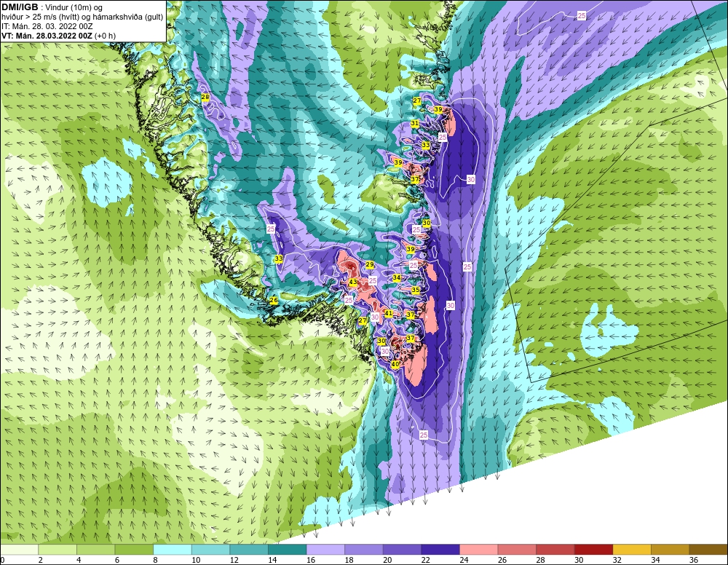The image size is (728, 565).
Task: Click the yellow 40 max gust label
Action: 395,365
